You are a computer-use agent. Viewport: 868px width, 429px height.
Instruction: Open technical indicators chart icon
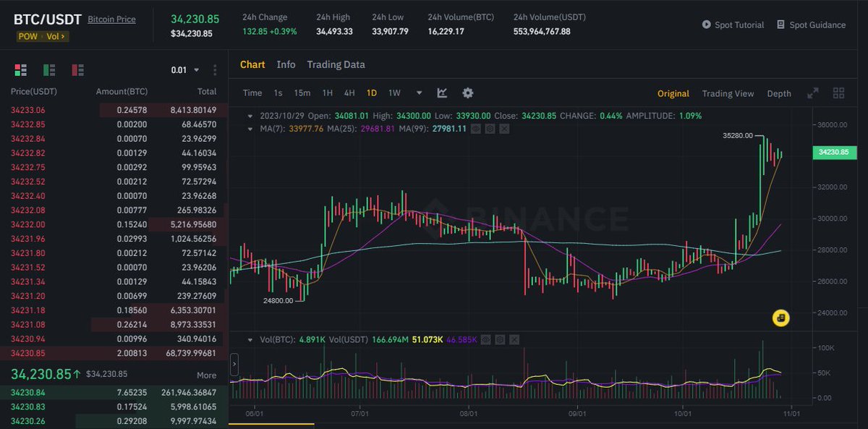[x=442, y=93]
